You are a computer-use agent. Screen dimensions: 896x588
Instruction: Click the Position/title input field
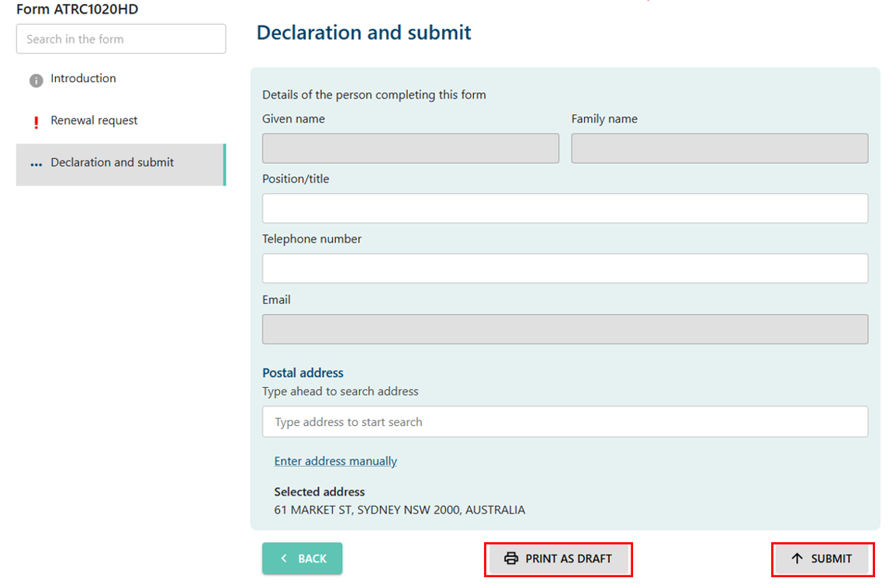565,208
